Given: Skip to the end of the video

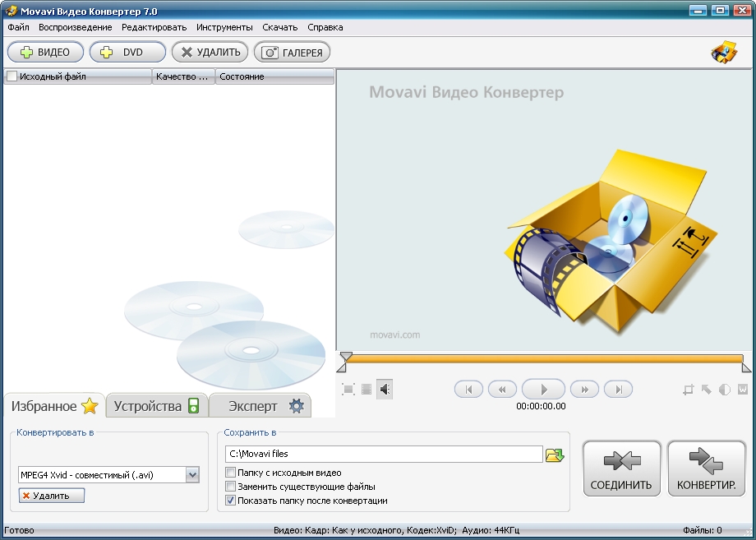Looking at the screenshot, I should pyautogui.click(x=618, y=390).
